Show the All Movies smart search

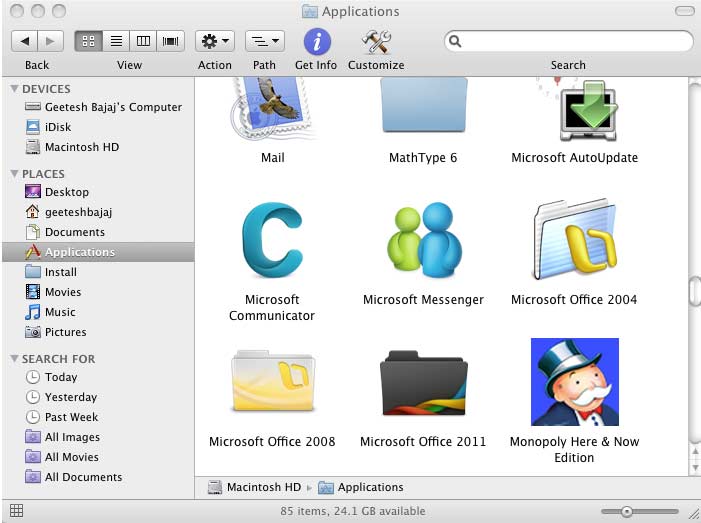[x=62, y=457]
